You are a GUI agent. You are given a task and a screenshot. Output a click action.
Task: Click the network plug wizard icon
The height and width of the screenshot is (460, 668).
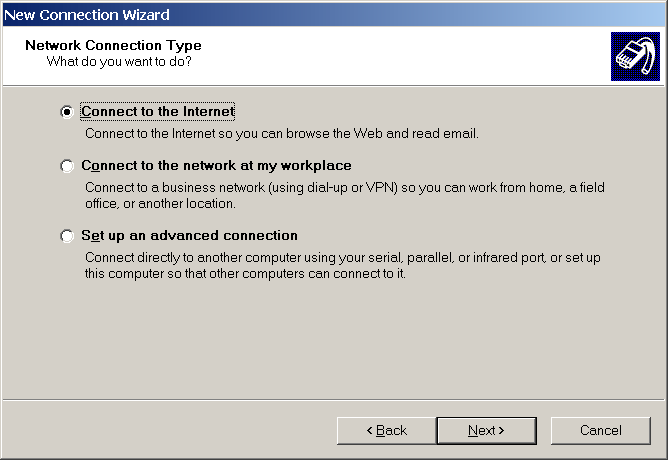tap(635, 58)
